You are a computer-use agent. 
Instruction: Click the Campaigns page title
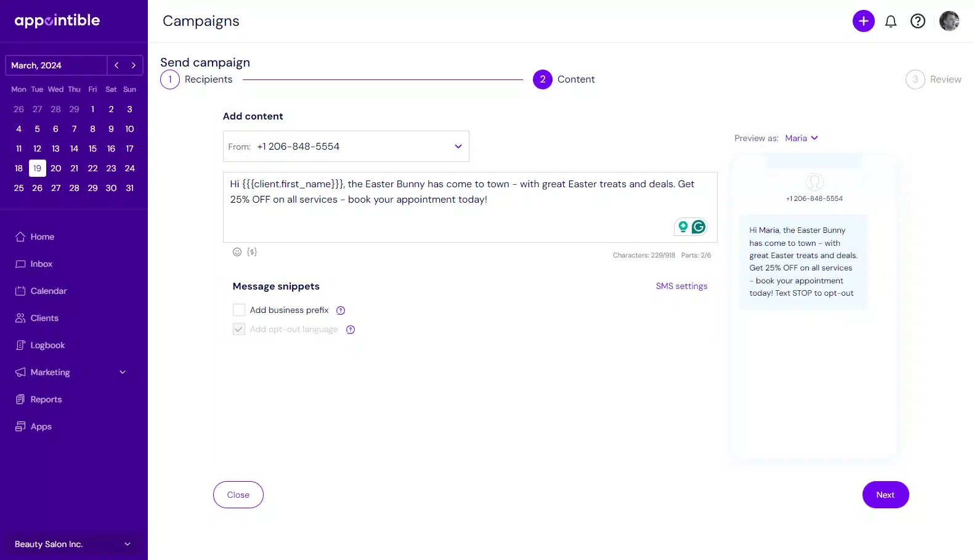[x=201, y=21]
